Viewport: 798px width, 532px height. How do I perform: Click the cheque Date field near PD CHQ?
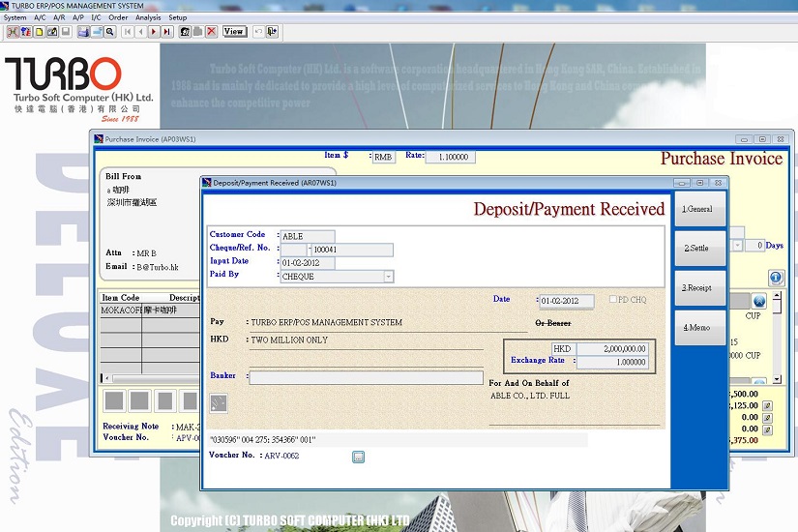[x=567, y=301]
